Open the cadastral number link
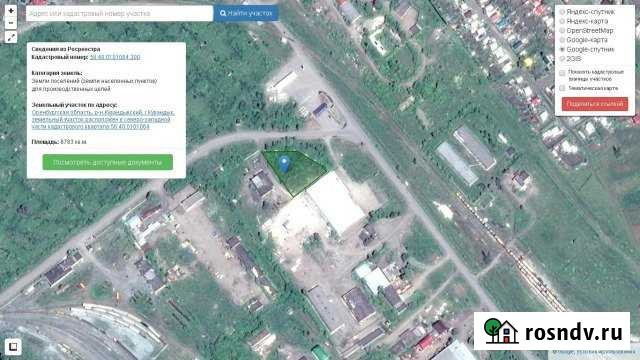This screenshot has width=640, height=360. click(115, 57)
